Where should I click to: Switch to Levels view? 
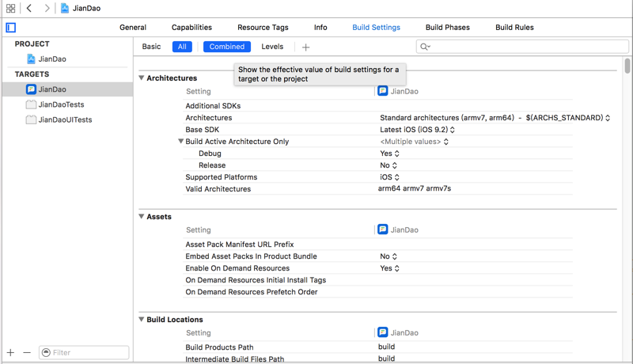click(272, 47)
